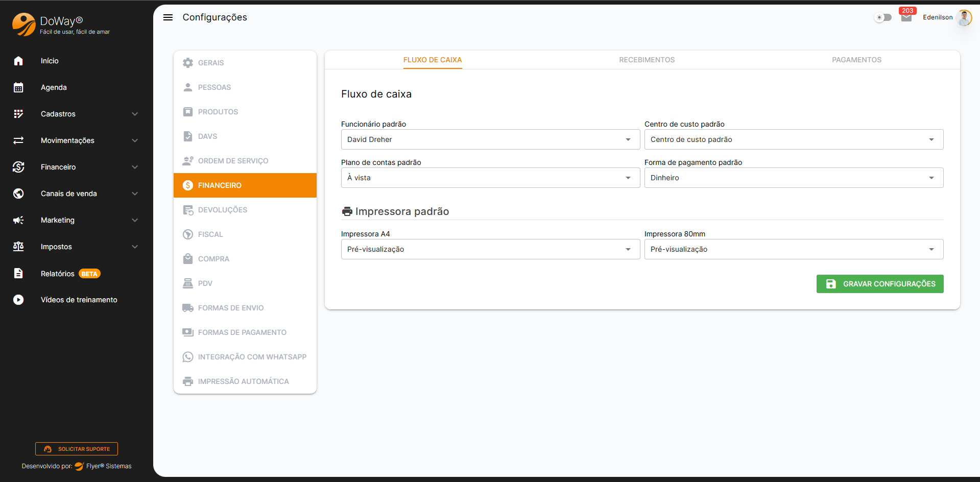Select the Integração com WhatsApp icon
Image resolution: width=980 pixels, height=482 pixels.
click(x=188, y=357)
